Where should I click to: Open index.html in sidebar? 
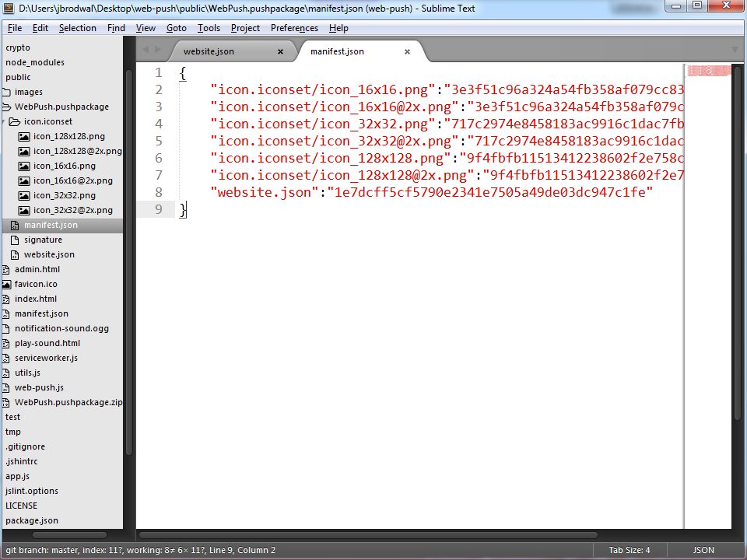click(35, 299)
